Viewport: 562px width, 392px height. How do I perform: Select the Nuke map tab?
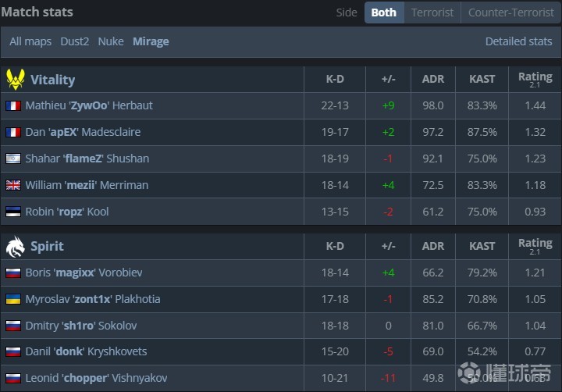tap(111, 41)
